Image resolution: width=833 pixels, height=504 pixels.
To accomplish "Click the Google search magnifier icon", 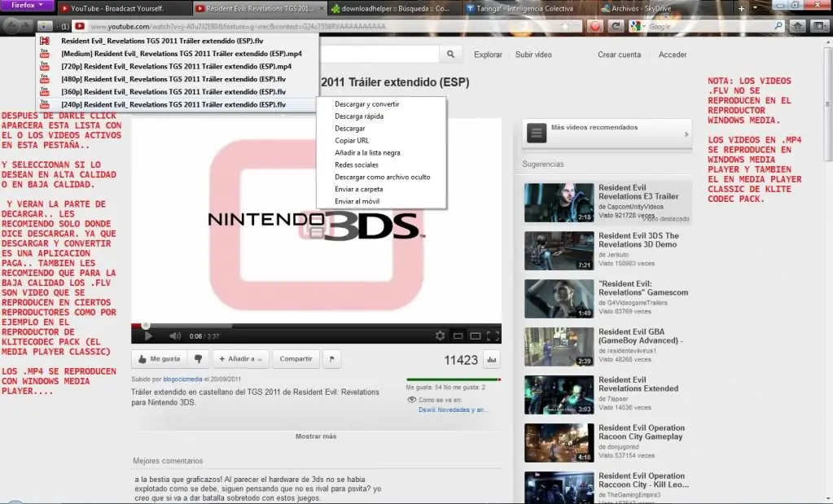I will point(778,26).
